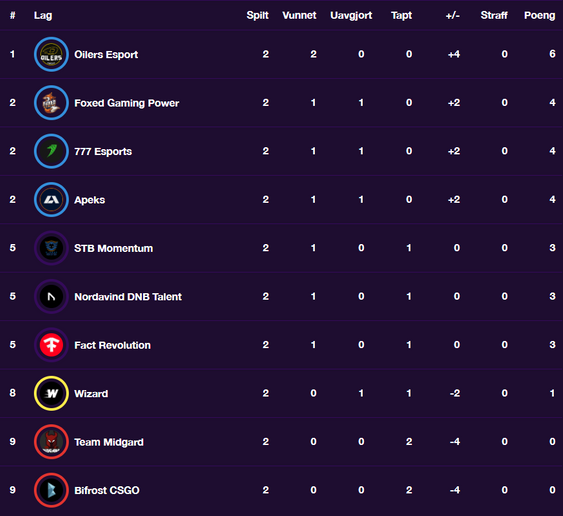Screen dimensions: 563x516
Task: Click the Apeks team logo
Action: pos(51,200)
